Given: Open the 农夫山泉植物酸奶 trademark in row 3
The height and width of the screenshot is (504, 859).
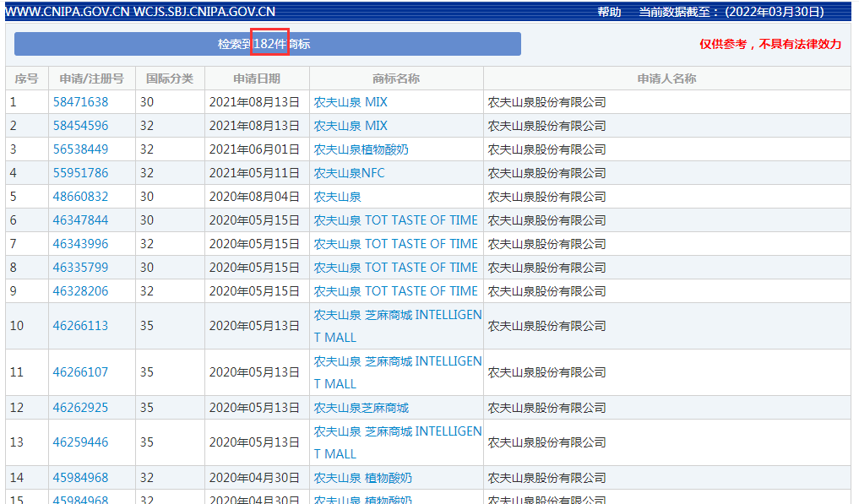Looking at the screenshot, I should pos(361,149).
